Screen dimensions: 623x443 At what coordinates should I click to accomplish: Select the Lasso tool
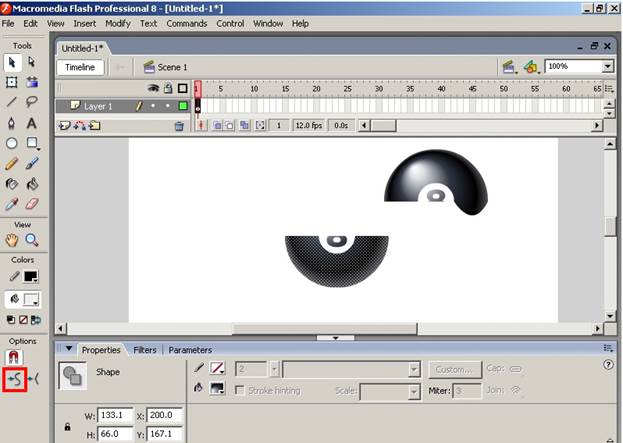[x=32, y=102]
